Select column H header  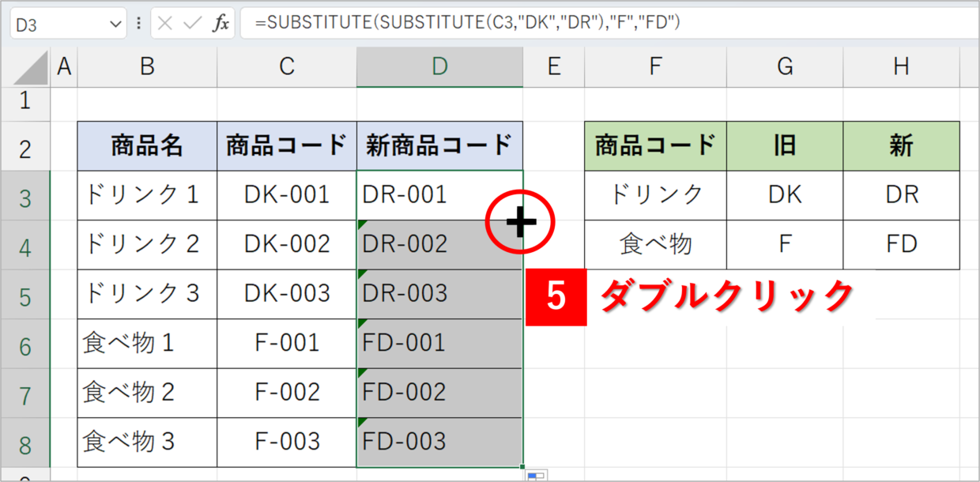[901, 68]
